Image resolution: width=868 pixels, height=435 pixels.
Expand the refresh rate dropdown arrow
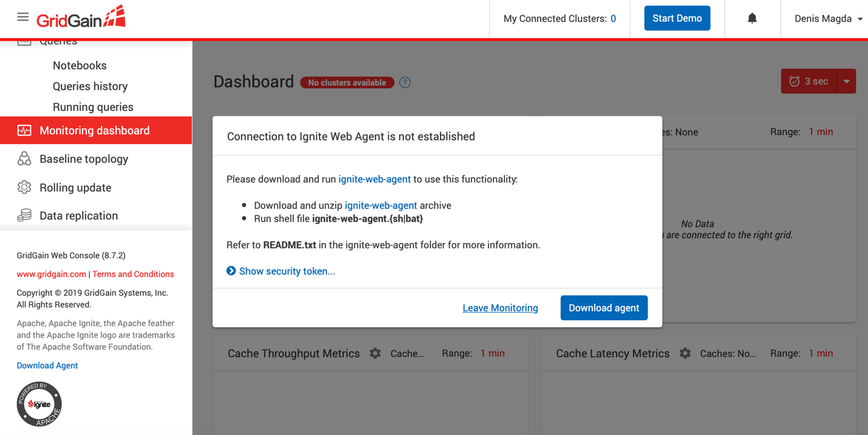coord(846,81)
